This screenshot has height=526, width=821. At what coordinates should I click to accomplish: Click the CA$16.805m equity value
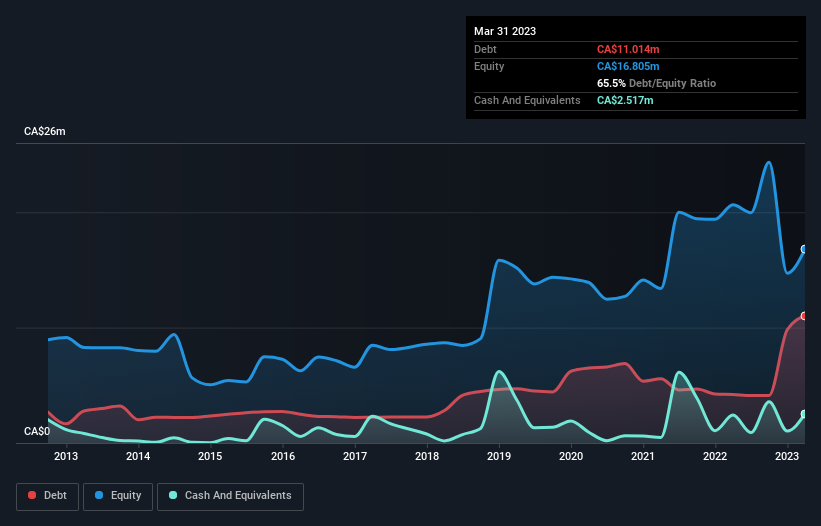[x=628, y=66]
